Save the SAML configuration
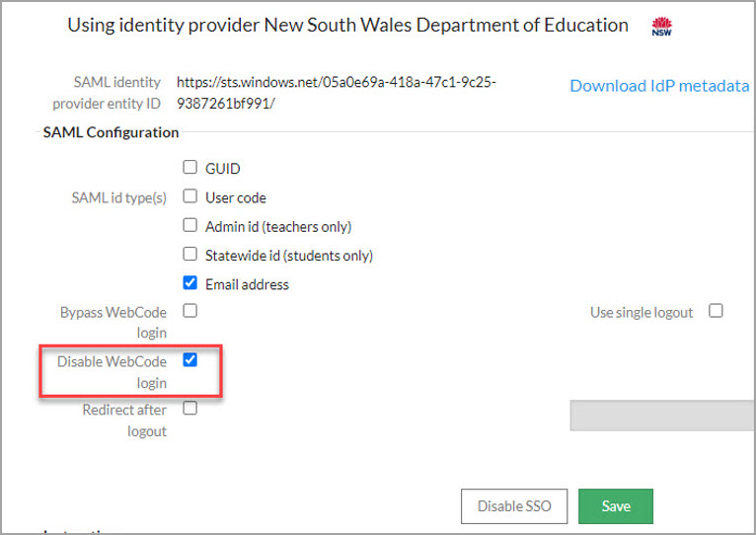The height and width of the screenshot is (535, 756). 615,506
